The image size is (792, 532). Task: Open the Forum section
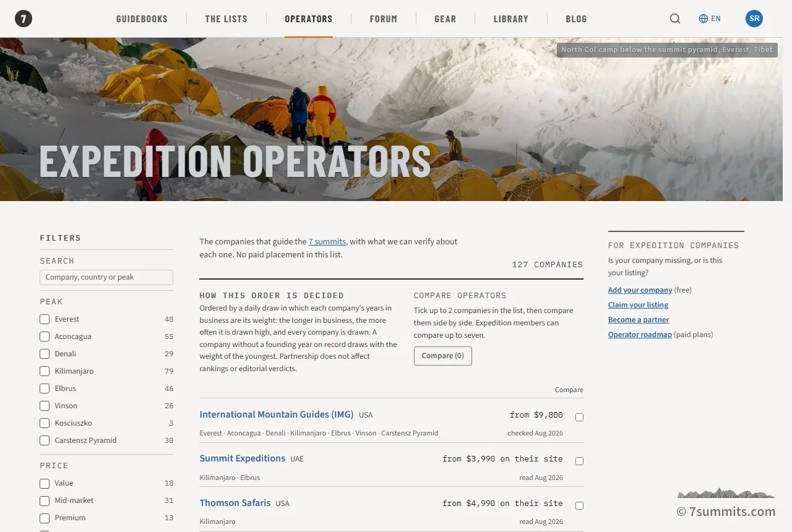(x=384, y=19)
